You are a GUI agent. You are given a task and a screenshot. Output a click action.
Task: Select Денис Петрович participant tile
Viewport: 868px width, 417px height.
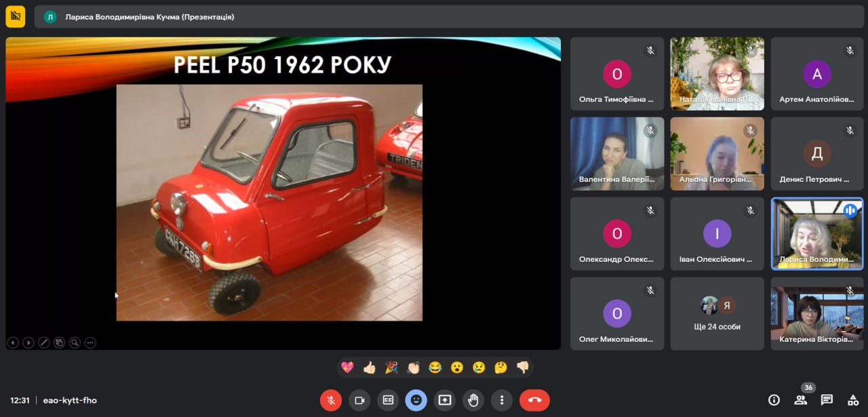click(817, 154)
